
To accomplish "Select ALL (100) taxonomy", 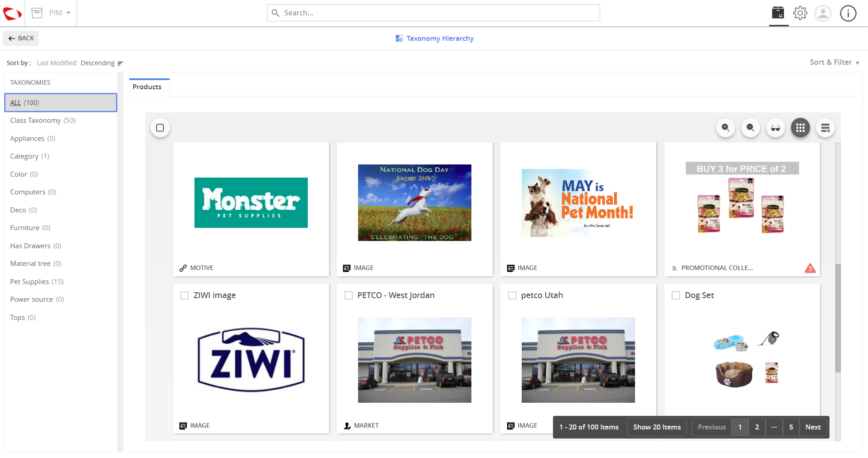I will point(61,103).
